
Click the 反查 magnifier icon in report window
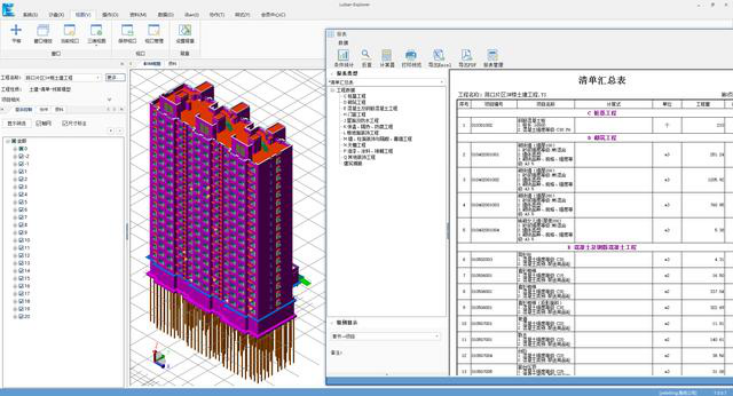(x=366, y=55)
